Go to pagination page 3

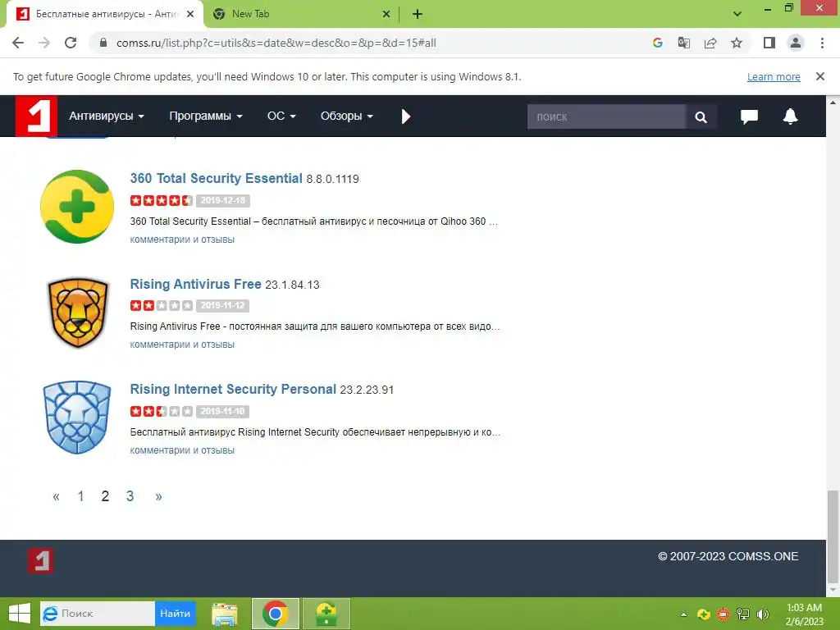point(130,496)
